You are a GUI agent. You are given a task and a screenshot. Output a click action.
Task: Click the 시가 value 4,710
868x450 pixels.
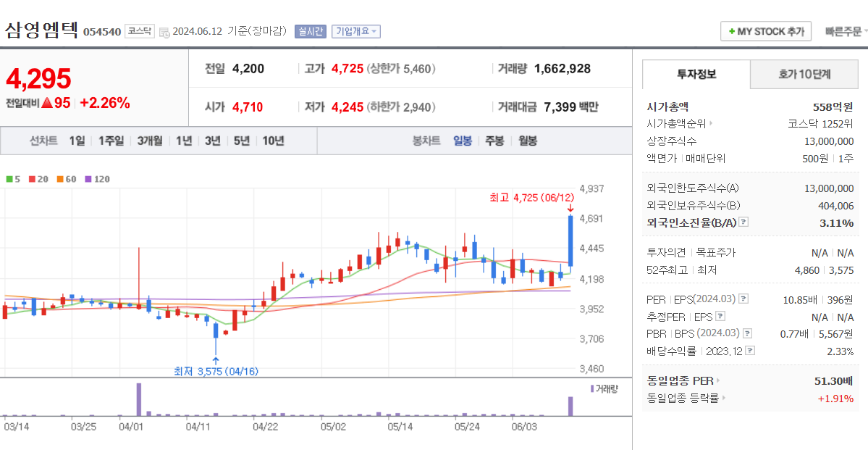(248, 107)
